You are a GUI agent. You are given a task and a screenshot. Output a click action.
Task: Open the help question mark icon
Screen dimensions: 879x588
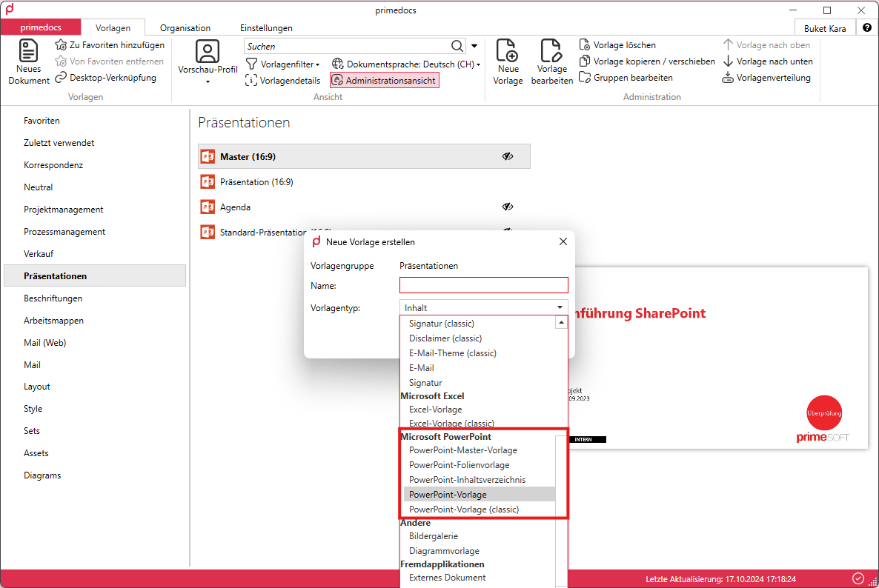pyautogui.click(x=867, y=27)
